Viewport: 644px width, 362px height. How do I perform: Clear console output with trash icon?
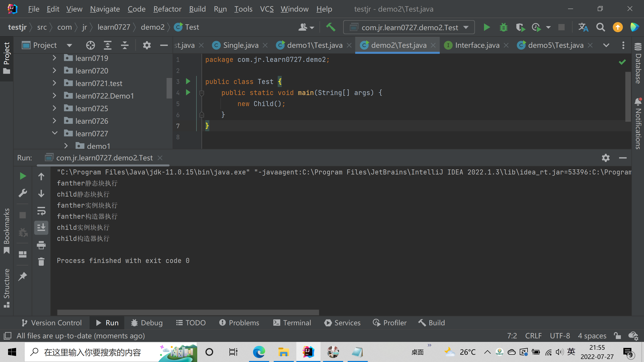tap(41, 262)
